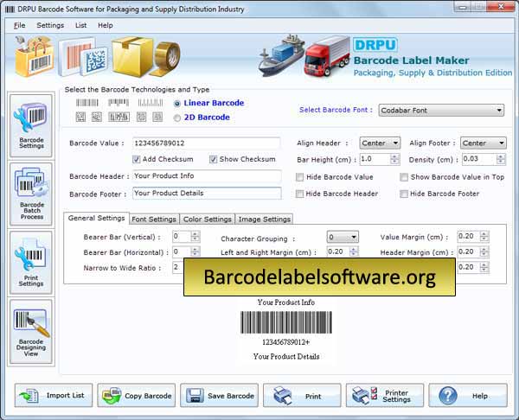Select fifth 2D barcode sample icon
Viewport: 519px width, 420px height.
coord(157,117)
